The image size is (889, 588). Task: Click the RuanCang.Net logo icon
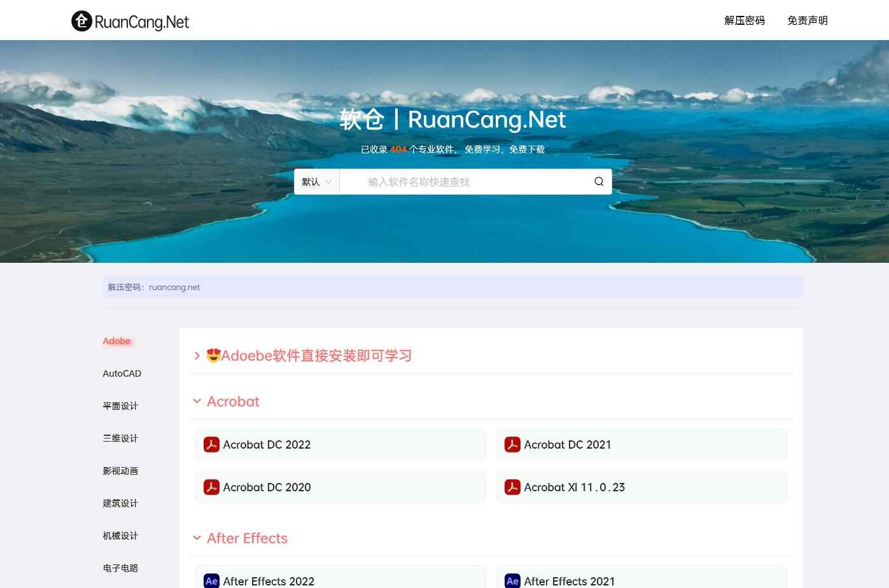coord(81,21)
